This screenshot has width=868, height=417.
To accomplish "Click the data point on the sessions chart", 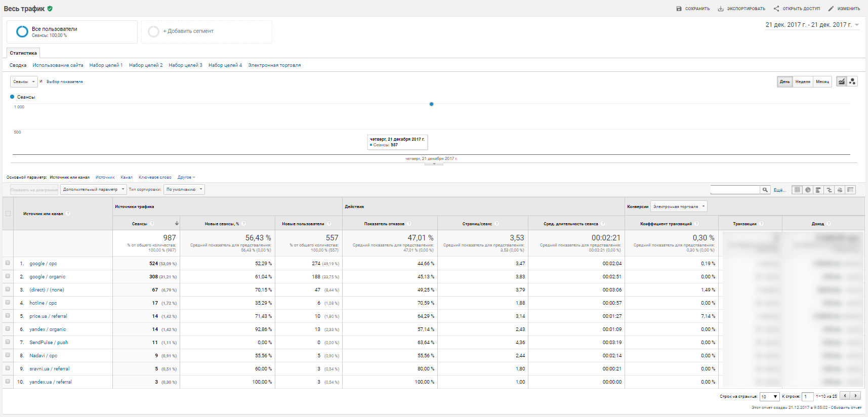I will coord(431,104).
